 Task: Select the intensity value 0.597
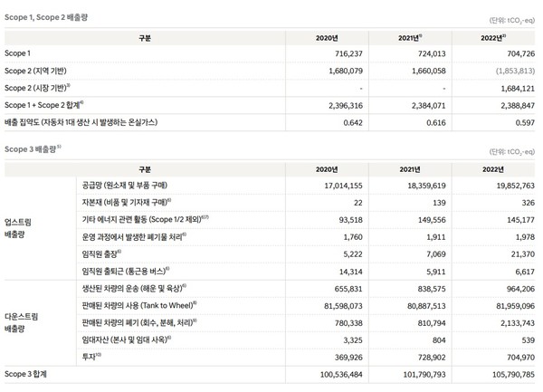525,123
